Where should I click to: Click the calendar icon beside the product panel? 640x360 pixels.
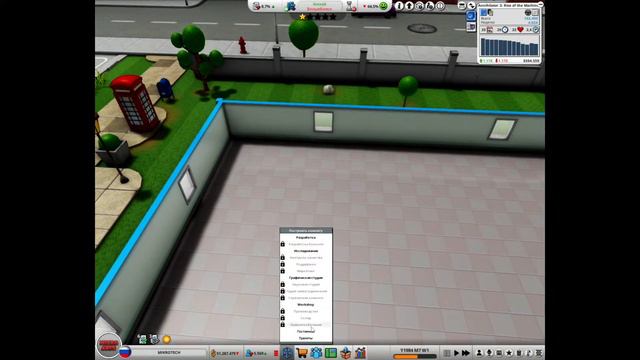462,5
